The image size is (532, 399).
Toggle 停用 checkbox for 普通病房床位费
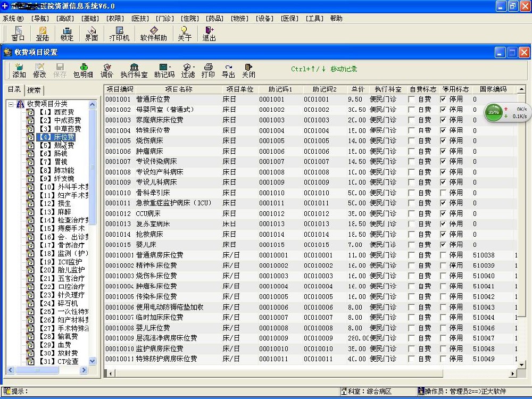(x=443, y=255)
